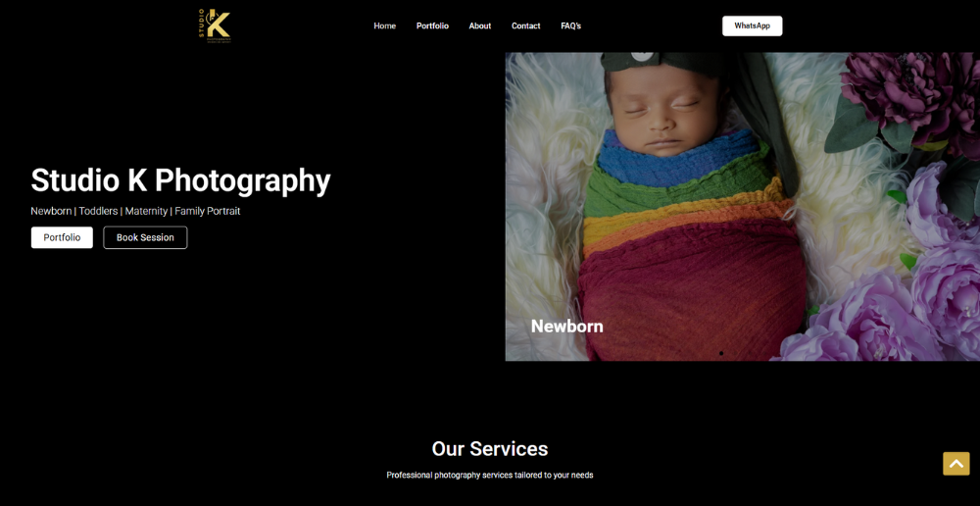The image size is (980, 506).
Task: Click the Studio K gold logo
Action: click(215, 25)
